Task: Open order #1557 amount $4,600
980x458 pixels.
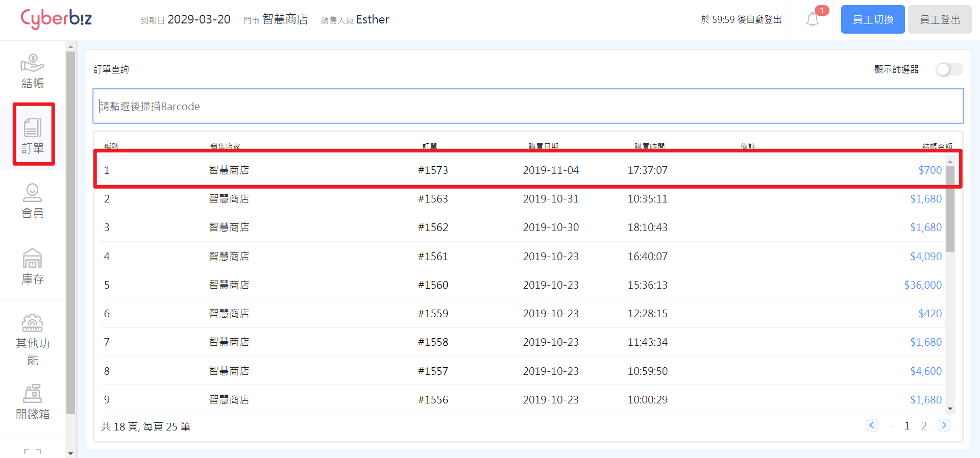Action: click(926, 371)
